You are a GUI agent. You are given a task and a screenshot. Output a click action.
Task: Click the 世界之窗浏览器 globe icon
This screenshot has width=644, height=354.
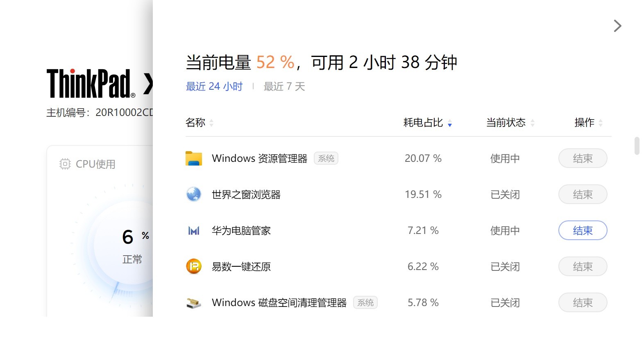coord(194,194)
